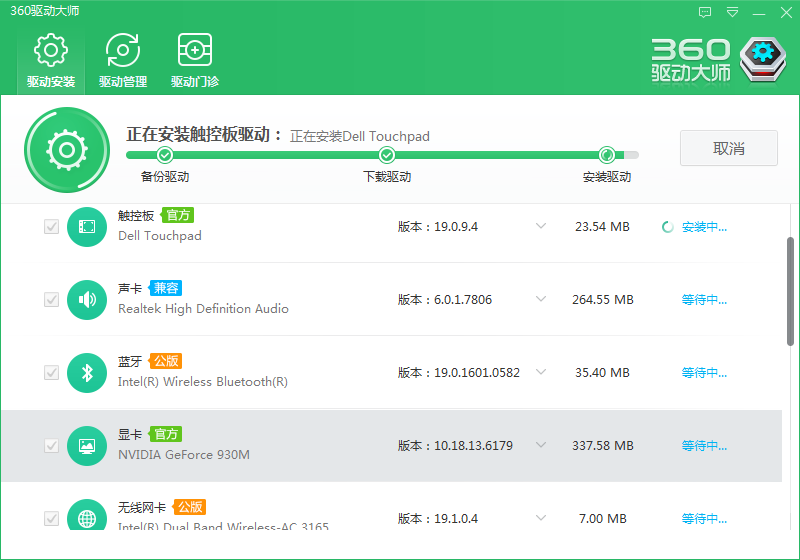Image resolution: width=800 pixels, height=560 pixels.
Task: Click the graphics card display icon
Action: [87, 445]
